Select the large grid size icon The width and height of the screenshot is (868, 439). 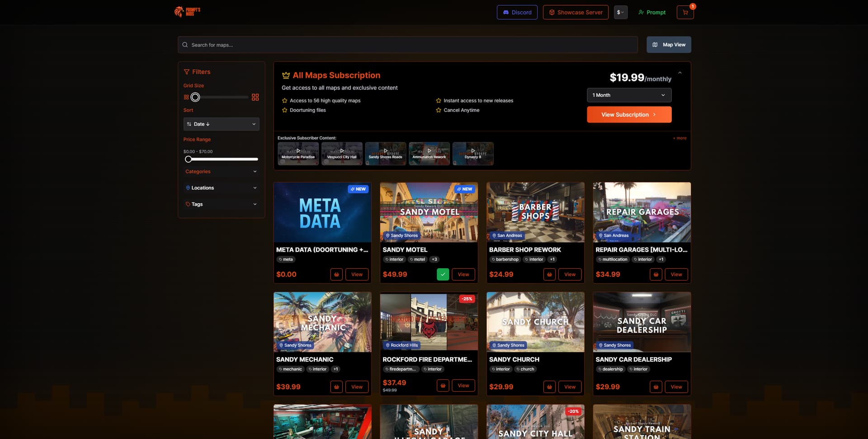[x=255, y=97]
